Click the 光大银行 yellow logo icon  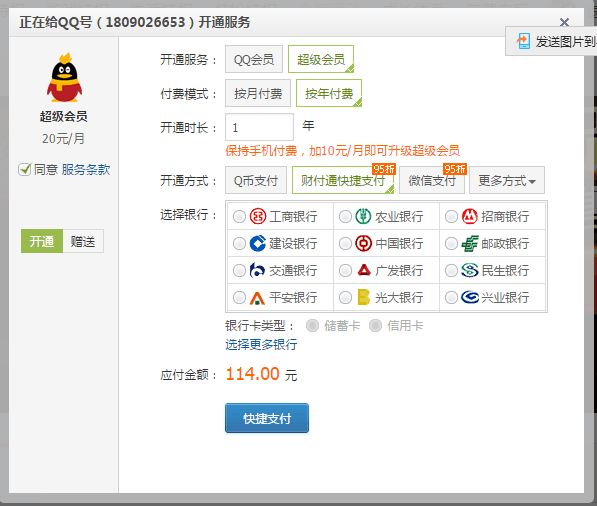pyautogui.click(x=364, y=297)
